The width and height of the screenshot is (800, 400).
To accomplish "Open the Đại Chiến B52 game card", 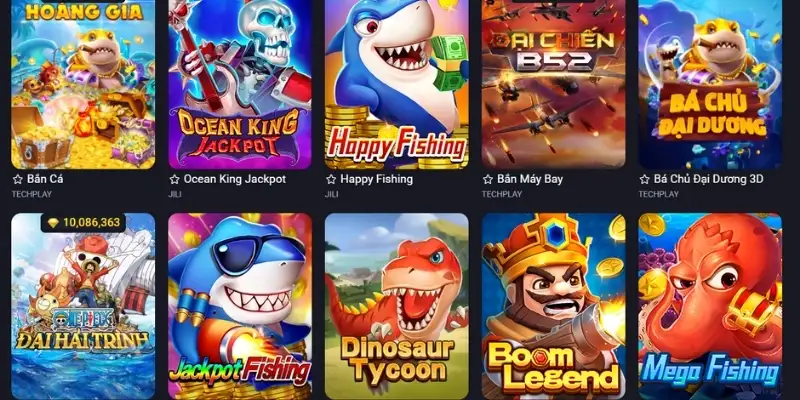I will pos(554,84).
